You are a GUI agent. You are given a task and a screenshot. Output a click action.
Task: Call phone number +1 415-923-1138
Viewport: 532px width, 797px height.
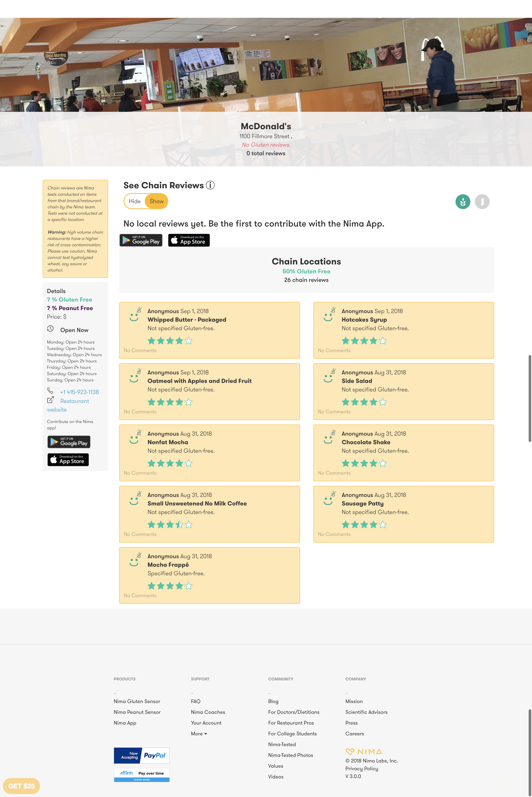click(x=79, y=392)
